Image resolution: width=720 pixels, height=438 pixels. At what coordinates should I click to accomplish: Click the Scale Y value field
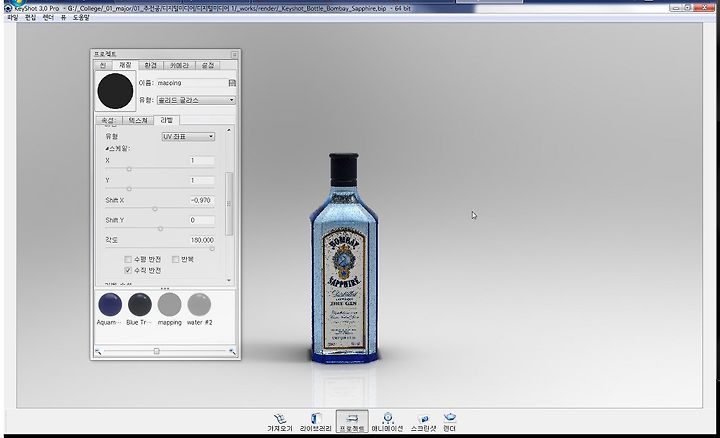202,180
